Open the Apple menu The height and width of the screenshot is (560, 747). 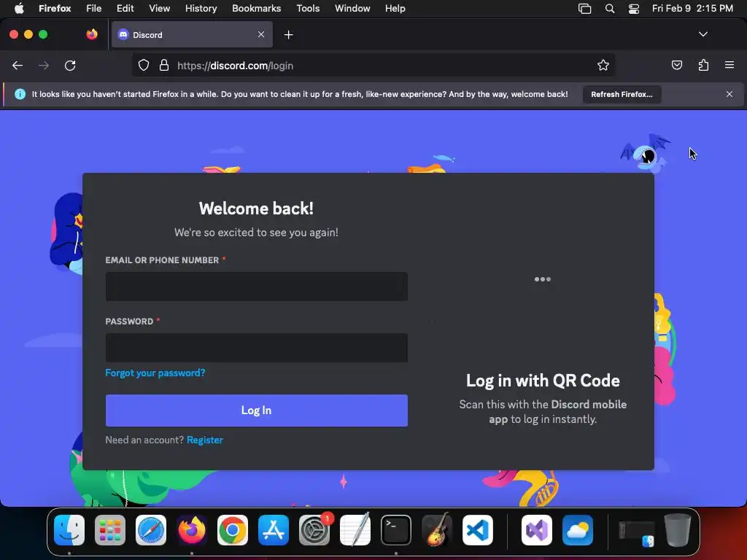[x=19, y=8]
